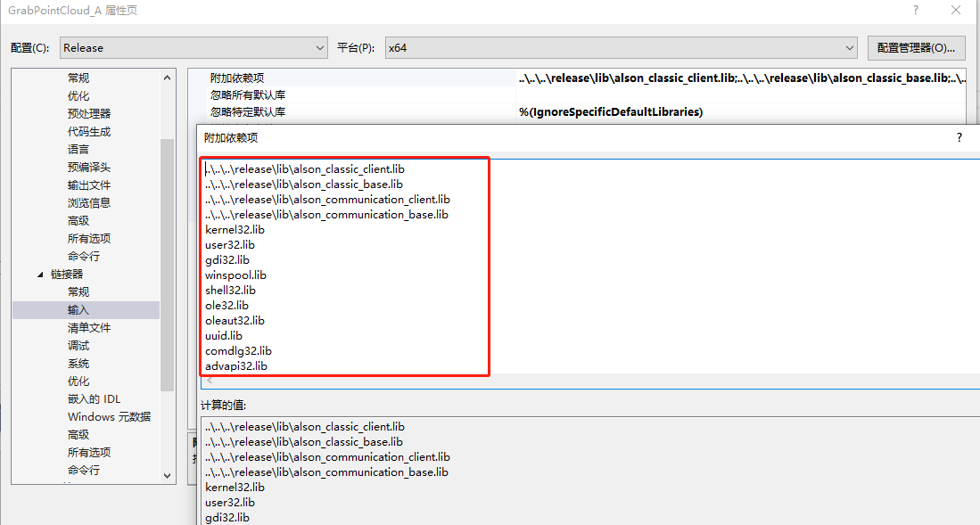The image size is (980, 525).
Task: Collapse the 链接器 tree node
Action: (40, 275)
